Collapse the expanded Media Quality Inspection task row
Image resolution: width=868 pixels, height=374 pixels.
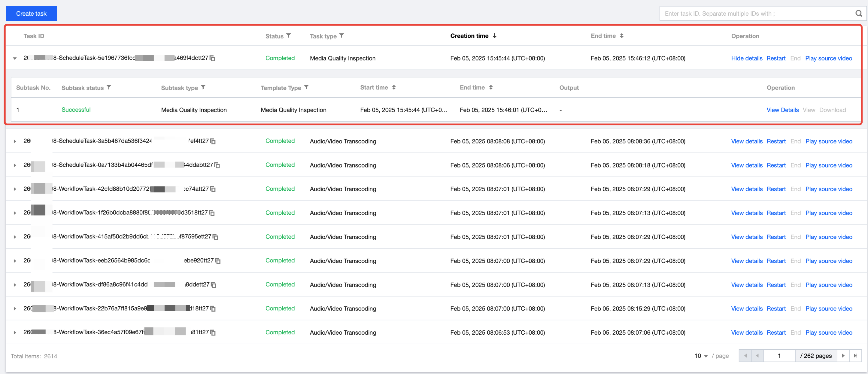pos(15,58)
